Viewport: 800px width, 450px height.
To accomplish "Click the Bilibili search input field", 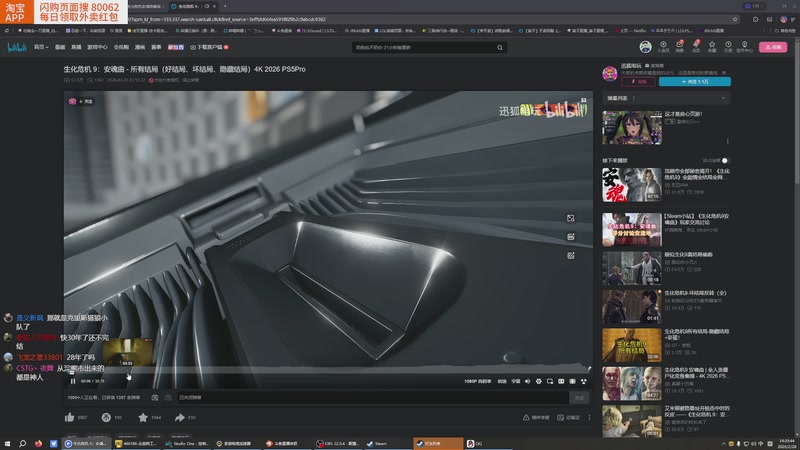I will tap(423, 47).
